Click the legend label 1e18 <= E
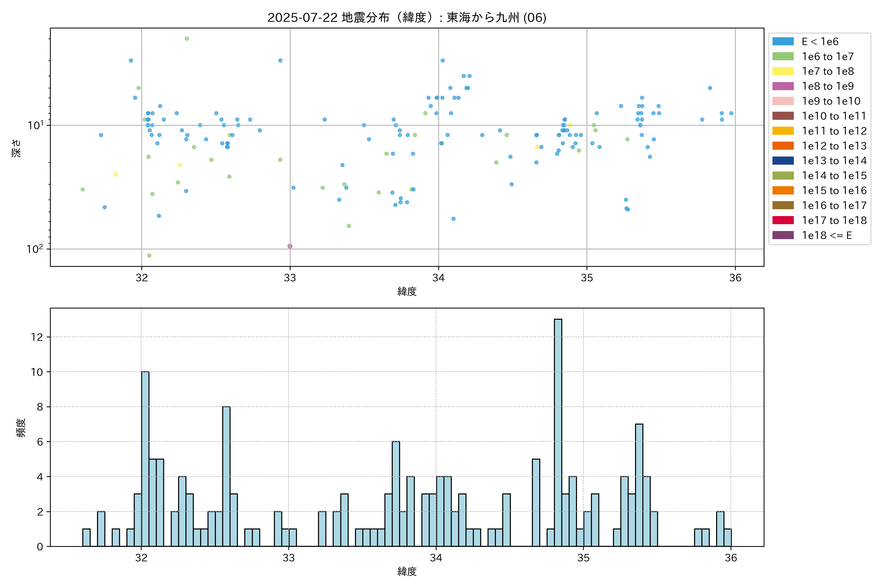The height and width of the screenshot is (588, 882). point(826,235)
